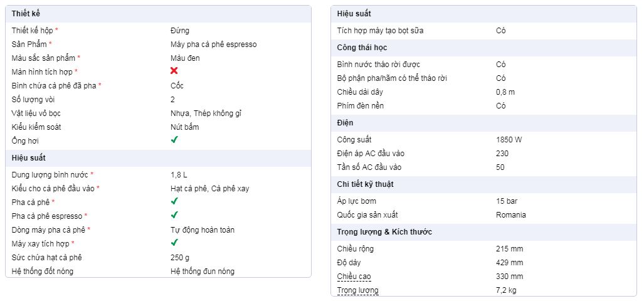
Task: Click the Romania country value
Action: coord(511,215)
